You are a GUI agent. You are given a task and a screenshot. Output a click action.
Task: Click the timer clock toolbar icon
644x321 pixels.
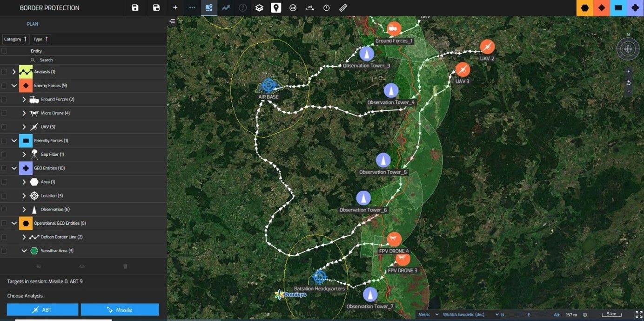point(326,7)
